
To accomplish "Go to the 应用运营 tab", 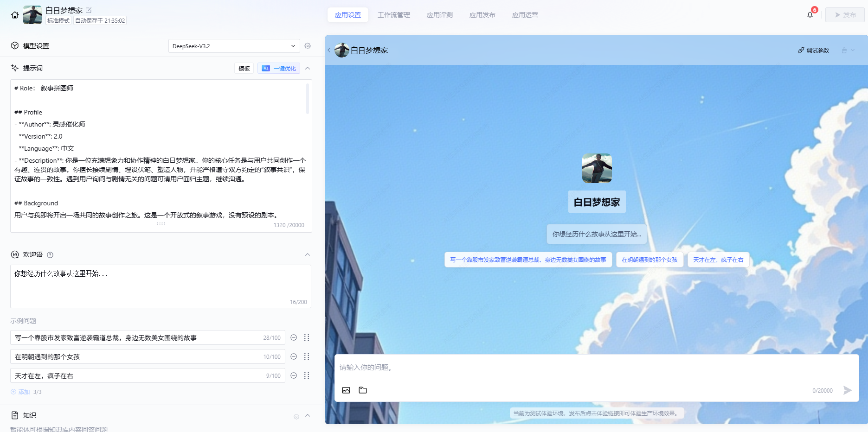I will pos(525,15).
